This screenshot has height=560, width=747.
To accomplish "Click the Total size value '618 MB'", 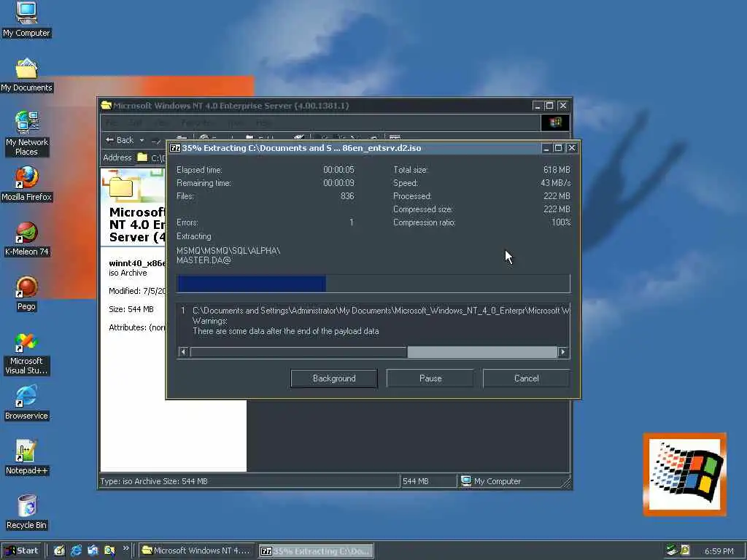I will click(x=557, y=170).
